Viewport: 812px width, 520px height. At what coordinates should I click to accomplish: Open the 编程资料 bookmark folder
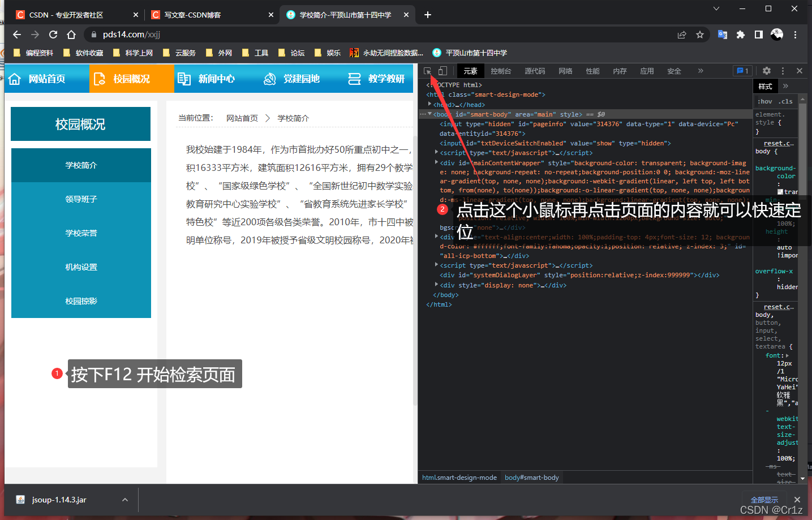[33, 53]
